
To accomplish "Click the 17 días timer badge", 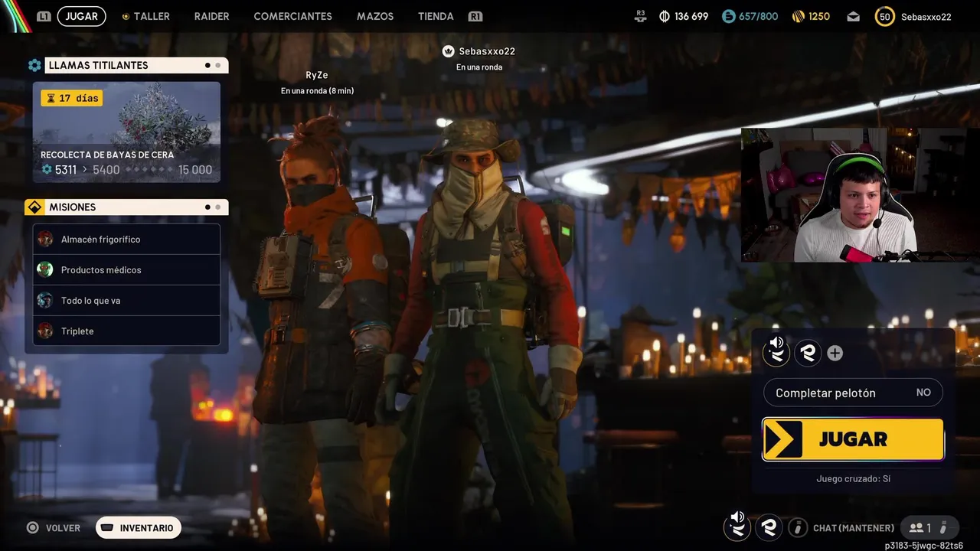I will (x=72, y=98).
